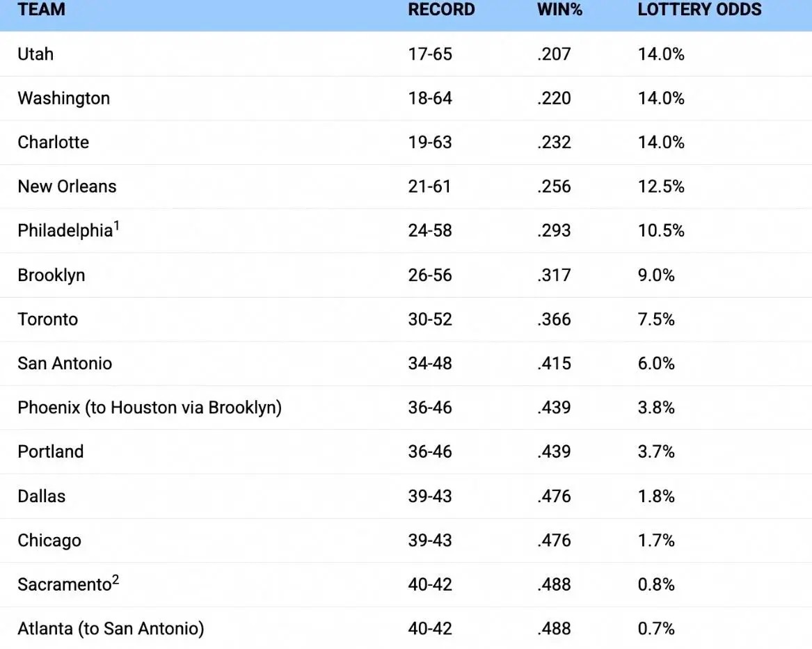
Task: Click Chicago's .476 win percentage
Action: 554,540
